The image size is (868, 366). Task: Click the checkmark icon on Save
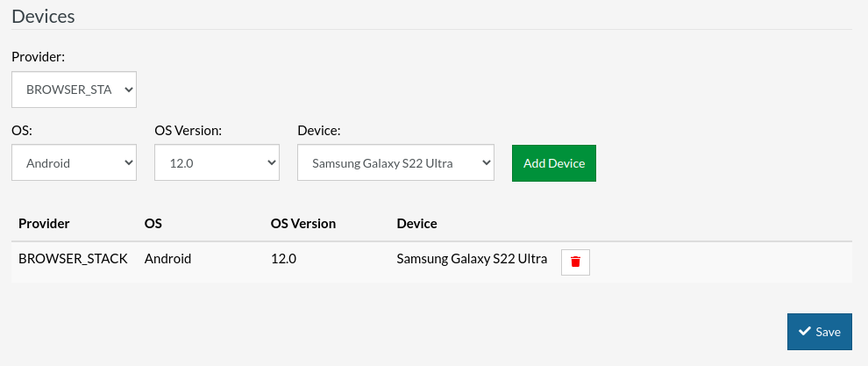coord(804,332)
